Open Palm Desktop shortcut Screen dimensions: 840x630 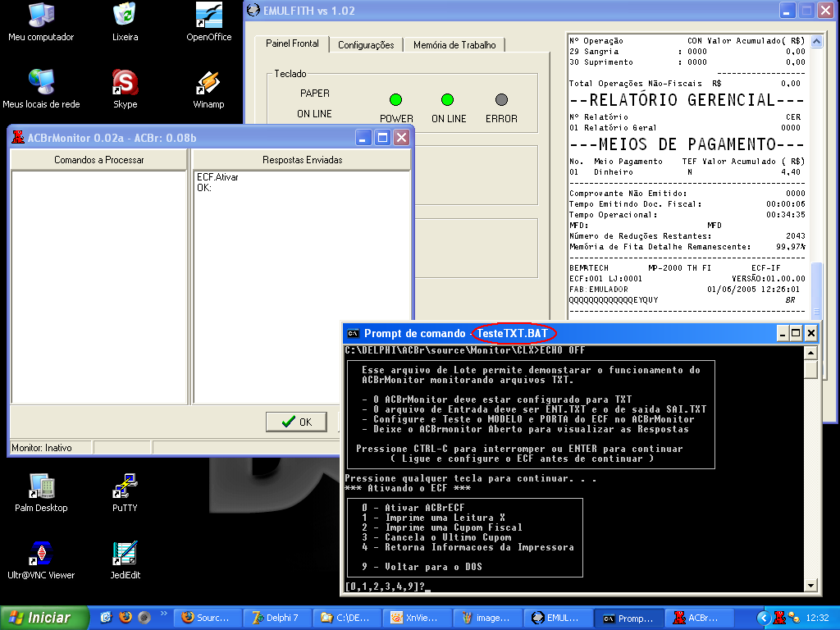(41, 486)
